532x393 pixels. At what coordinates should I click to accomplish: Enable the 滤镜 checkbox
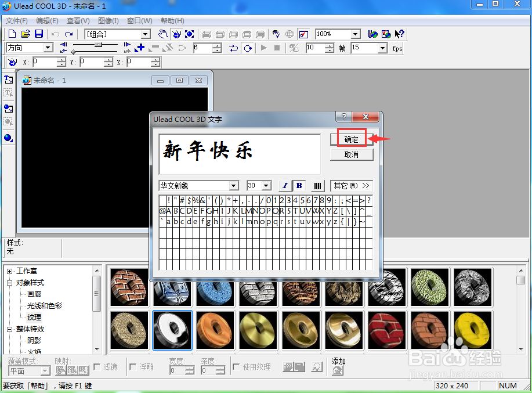[x=97, y=367]
